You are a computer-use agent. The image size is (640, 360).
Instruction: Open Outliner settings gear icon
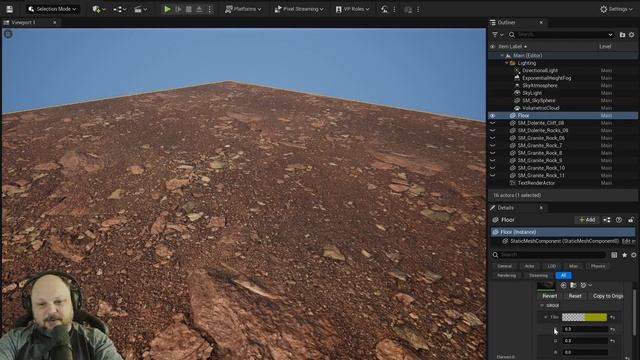click(x=632, y=35)
